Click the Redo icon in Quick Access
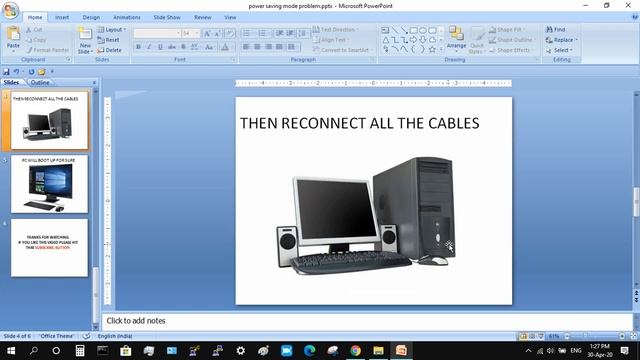 coord(31,72)
